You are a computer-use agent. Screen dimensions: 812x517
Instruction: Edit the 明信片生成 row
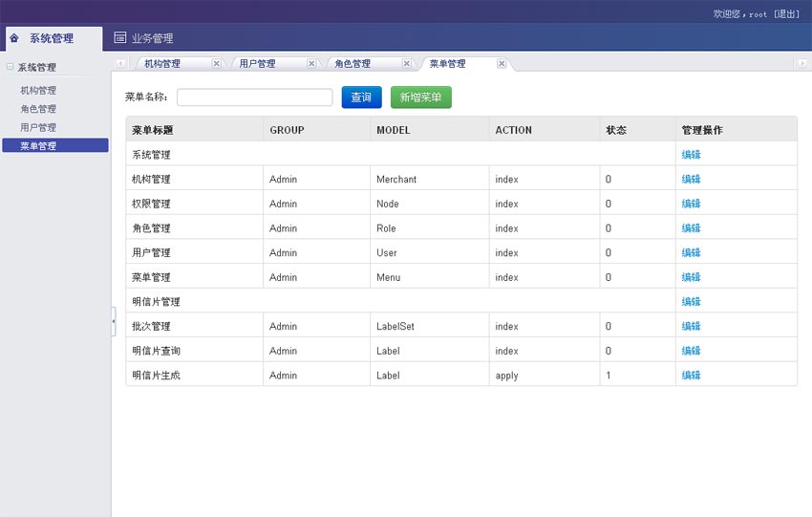[691, 376]
